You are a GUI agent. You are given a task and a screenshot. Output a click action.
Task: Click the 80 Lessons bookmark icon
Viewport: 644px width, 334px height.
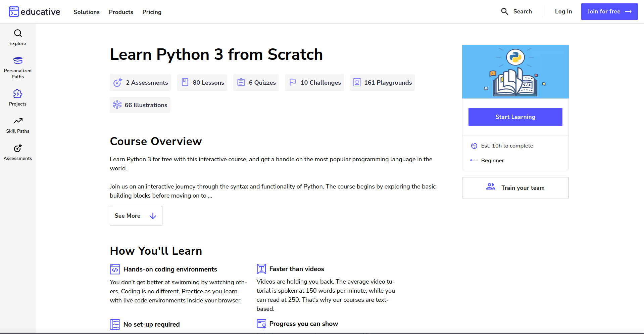185,82
